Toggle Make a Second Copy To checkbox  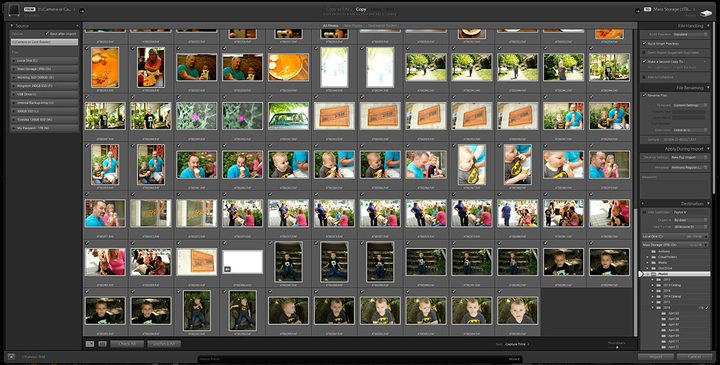point(644,61)
